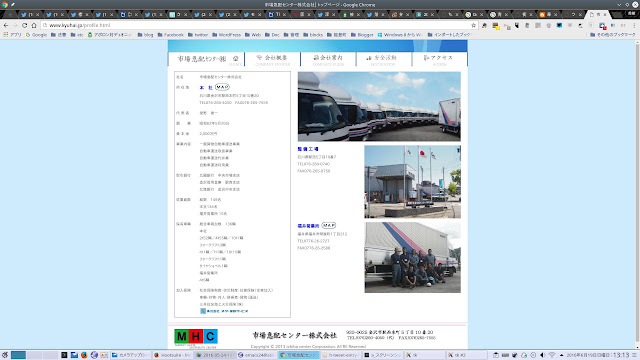Viewport: 640px width, 360px height.
Task: Open the blog bookmark folder
Action: click(145, 35)
